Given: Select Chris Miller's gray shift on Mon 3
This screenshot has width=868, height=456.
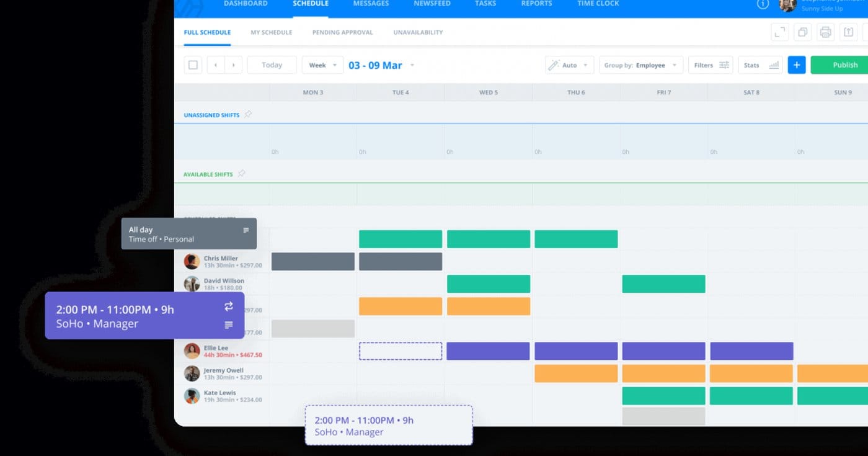Looking at the screenshot, I should pos(313,261).
